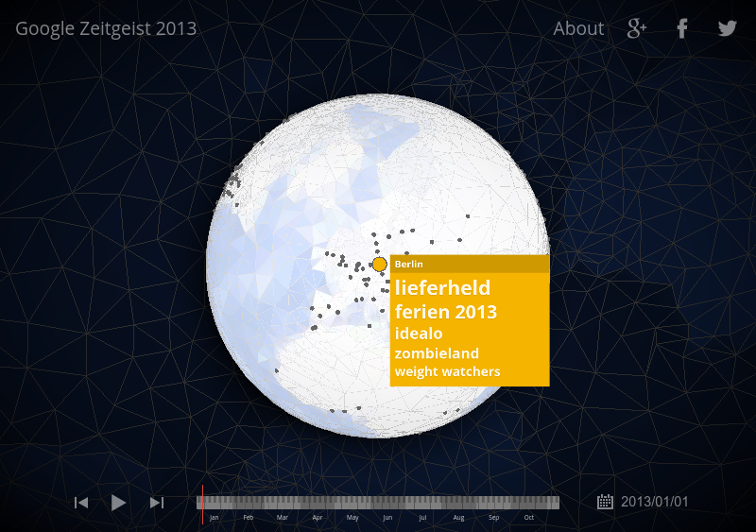The width and height of the screenshot is (756, 532).
Task: Open the 'zombieland' trending search
Action: click(437, 352)
